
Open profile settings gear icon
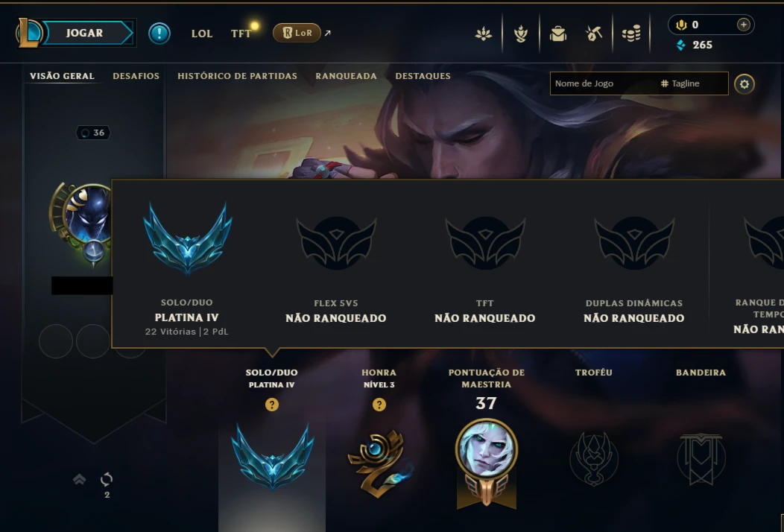tap(744, 84)
